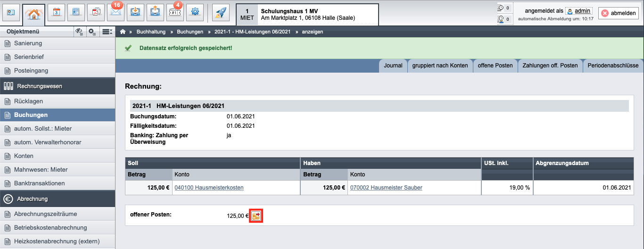This screenshot has width=644, height=249.
Task: Click the inbox download tray icon
Action: click(x=135, y=13)
